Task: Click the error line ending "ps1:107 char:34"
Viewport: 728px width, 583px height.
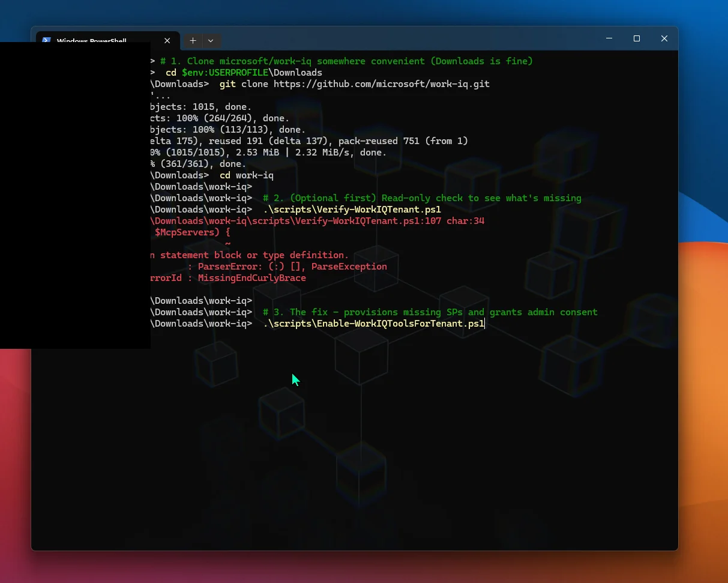Action: pos(317,221)
